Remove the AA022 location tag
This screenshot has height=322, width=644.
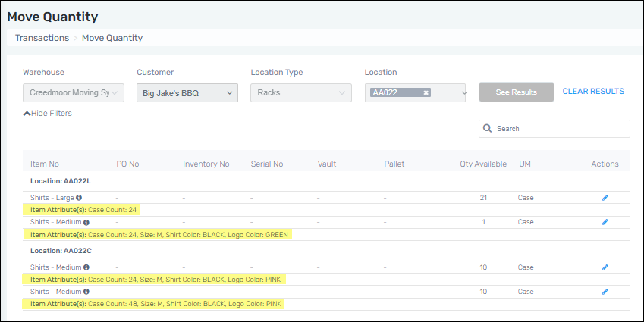pyautogui.click(x=426, y=92)
